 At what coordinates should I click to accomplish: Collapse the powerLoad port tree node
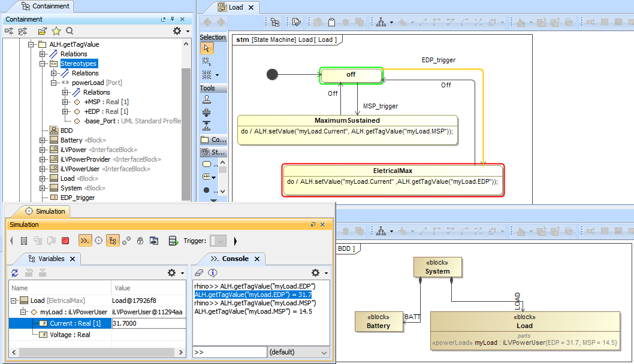tap(54, 83)
